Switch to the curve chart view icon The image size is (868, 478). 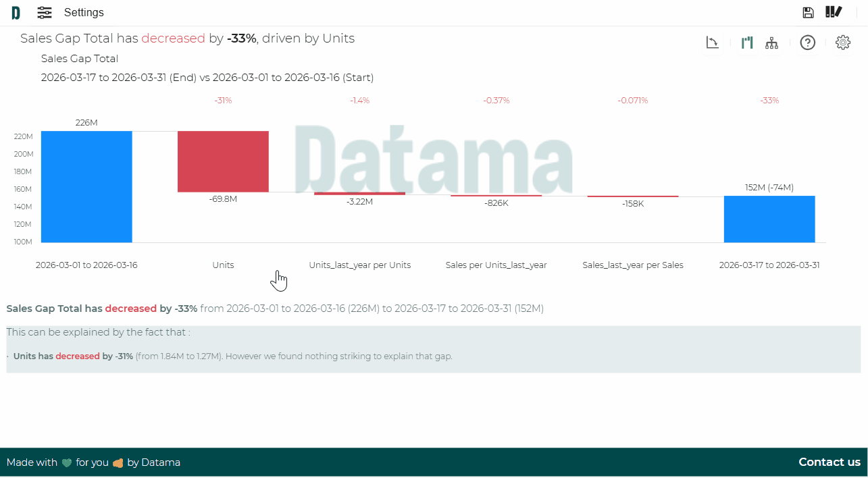tap(713, 43)
